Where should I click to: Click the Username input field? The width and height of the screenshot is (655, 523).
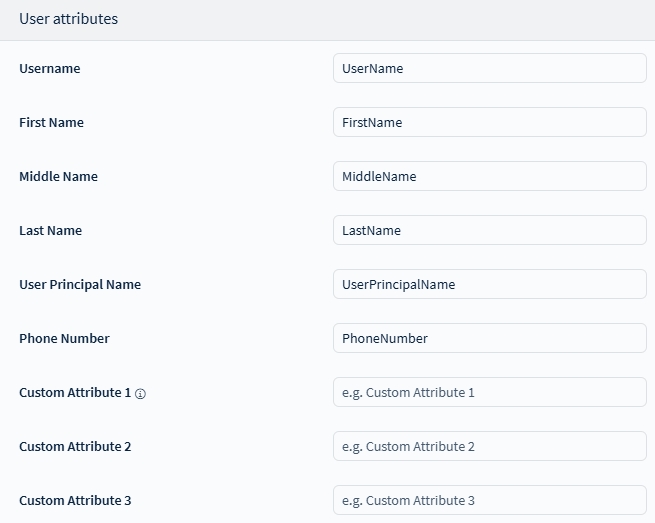[489, 69]
